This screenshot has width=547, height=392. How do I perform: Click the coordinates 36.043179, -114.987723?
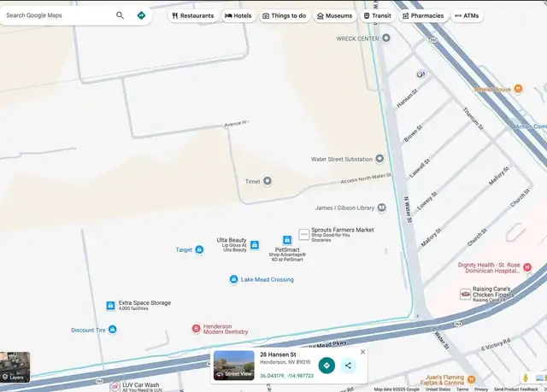click(x=286, y=376)
